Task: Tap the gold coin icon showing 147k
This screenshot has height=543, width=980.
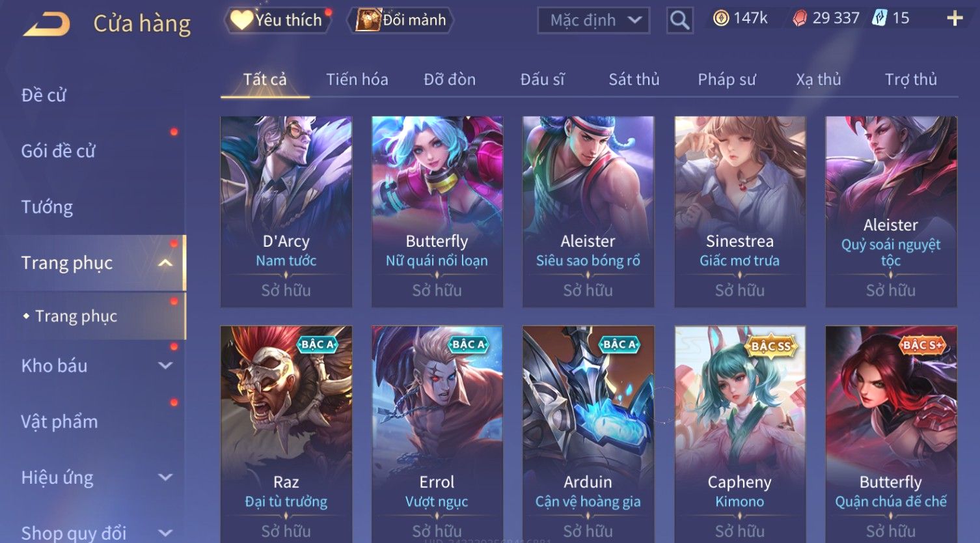Action: (x=720, y=18)
